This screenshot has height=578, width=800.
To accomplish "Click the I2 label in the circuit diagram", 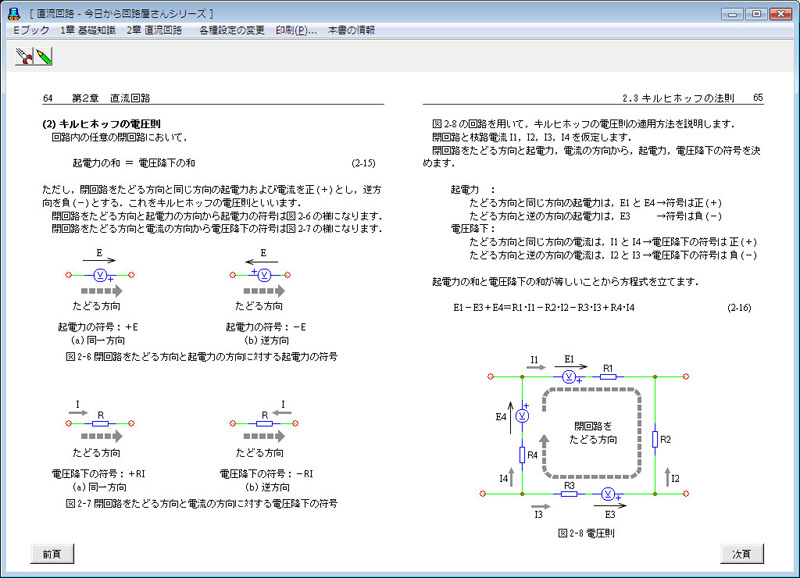I will point(675,479).
